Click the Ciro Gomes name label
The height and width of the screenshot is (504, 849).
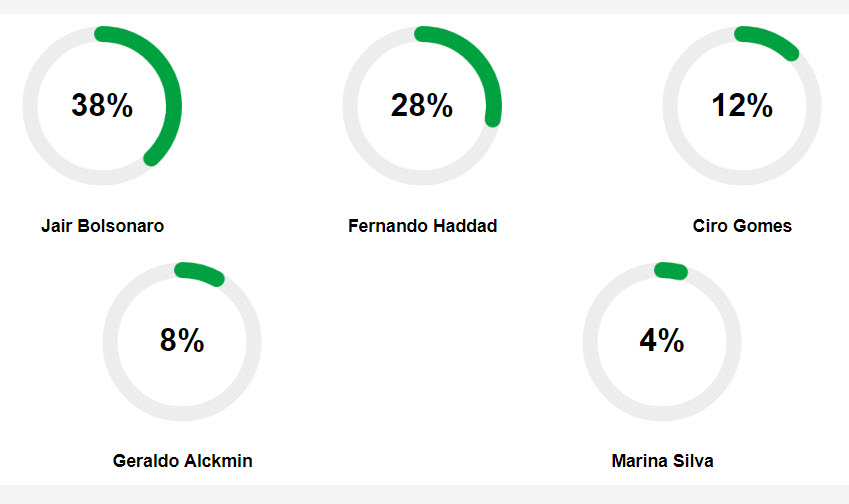(x=742, y=226)
